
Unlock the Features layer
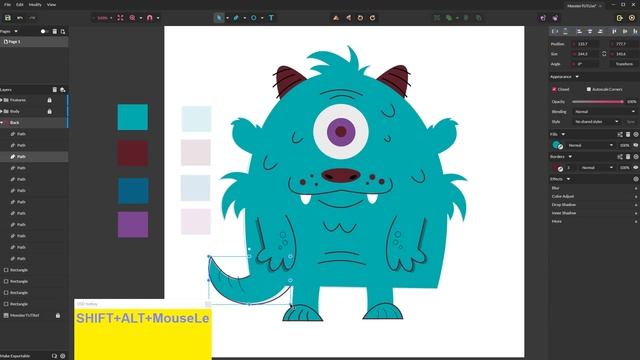[x=49, y=100]
